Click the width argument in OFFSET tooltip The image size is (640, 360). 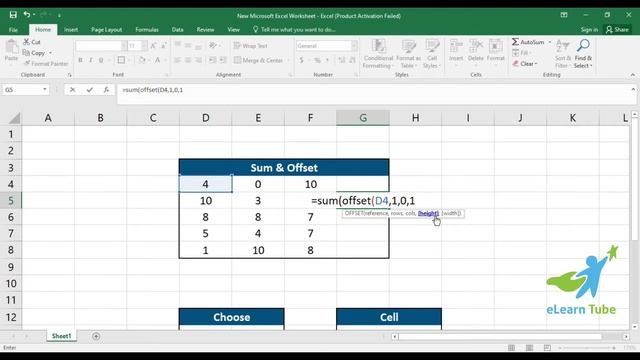coord(451,213)
